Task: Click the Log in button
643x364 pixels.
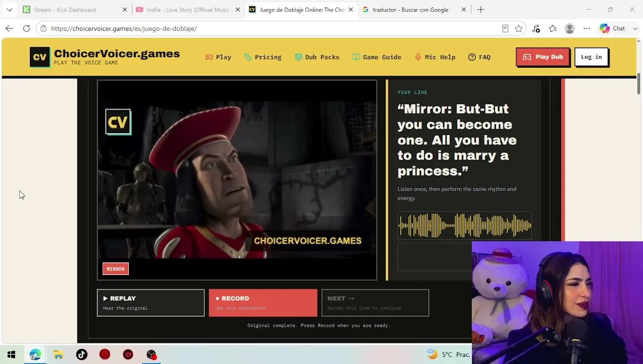Action: click(591, 57)
